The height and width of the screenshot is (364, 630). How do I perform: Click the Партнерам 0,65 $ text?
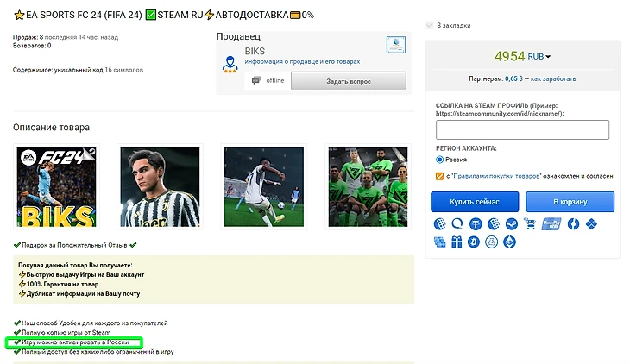coord(496,78)
